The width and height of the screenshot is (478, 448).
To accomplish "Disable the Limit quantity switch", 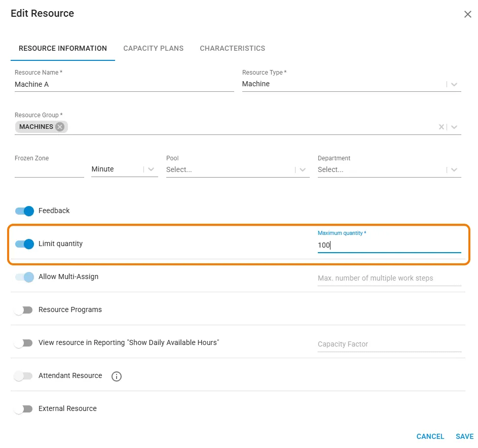I will tap(24, 244).
